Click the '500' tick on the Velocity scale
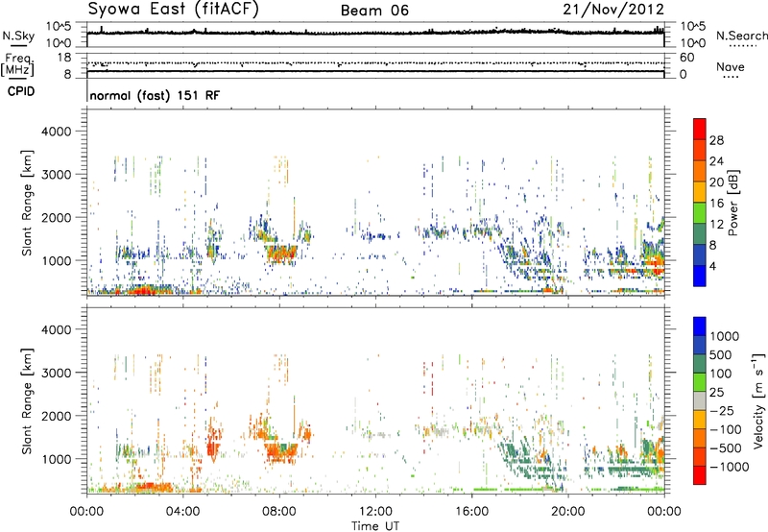 point(721,355)
